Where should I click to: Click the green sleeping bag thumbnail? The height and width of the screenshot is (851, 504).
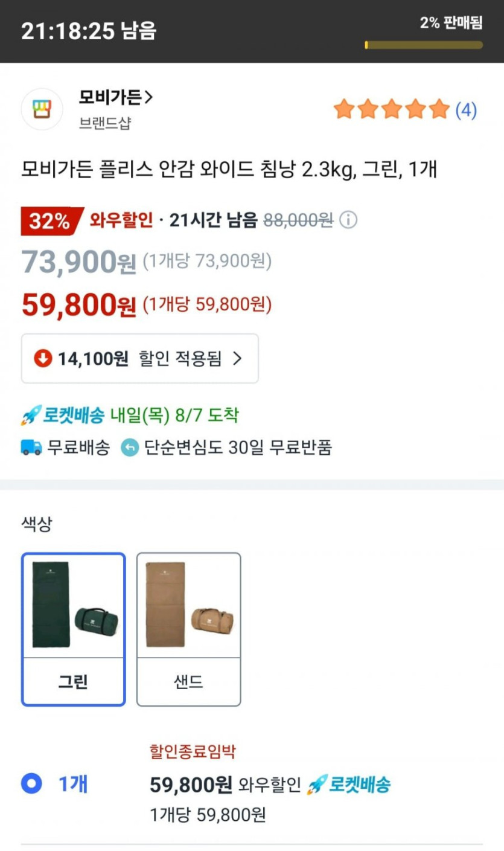point(73,606)
